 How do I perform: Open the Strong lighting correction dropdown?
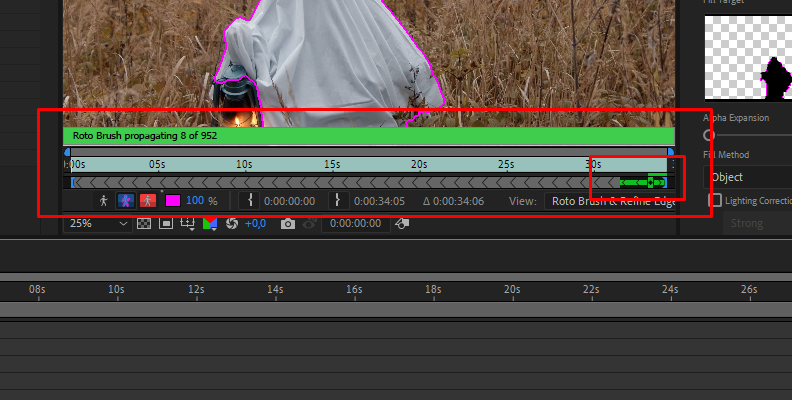coord(758,223)
